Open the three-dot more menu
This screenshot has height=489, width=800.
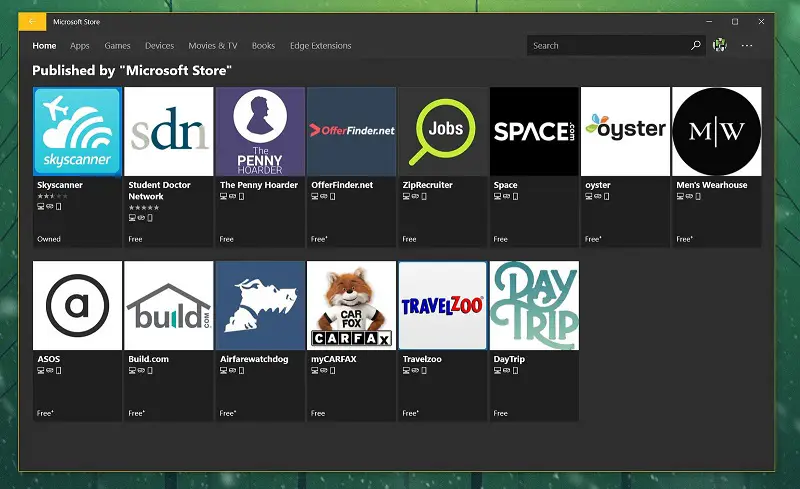pyautogui.click(x=747, y=45)
